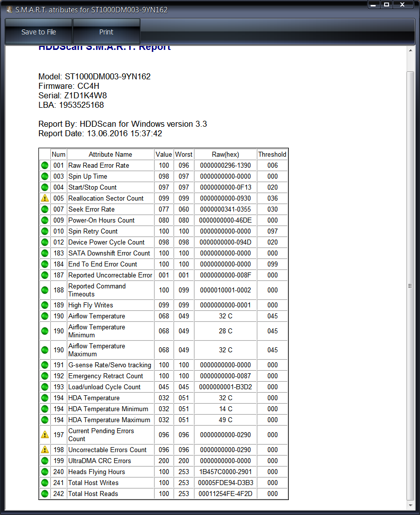
Task: Click the Threshold column header
Action: pyautogui.click(x=272, y=154)
